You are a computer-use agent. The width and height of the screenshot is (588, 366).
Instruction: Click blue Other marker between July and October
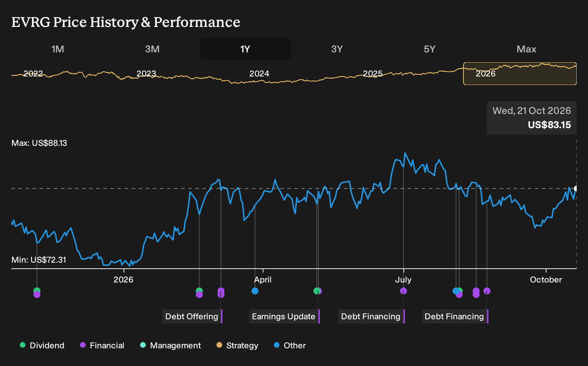[456, 291]
